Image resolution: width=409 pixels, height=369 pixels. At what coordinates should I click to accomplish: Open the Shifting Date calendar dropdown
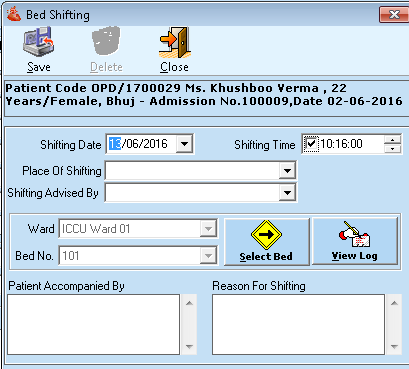[184, 144]
